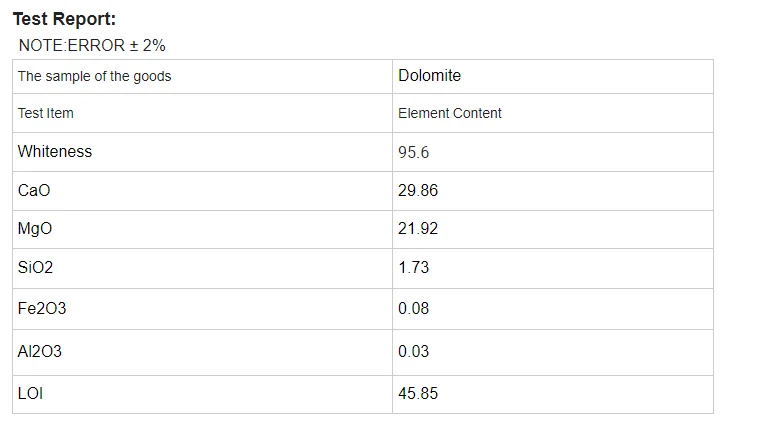Image resolution: width=769 pixels, height=436 pixels.
Task: Click the Element Content header cell
Action: (x=553, y=113)
